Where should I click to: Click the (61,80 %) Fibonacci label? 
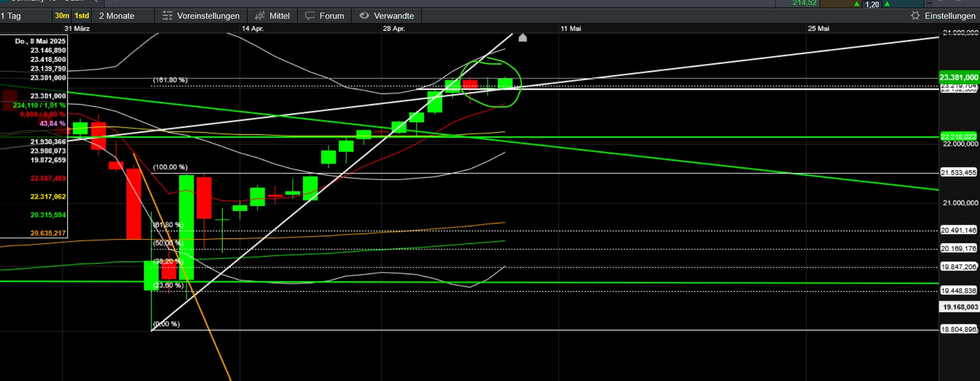(168, 225)
